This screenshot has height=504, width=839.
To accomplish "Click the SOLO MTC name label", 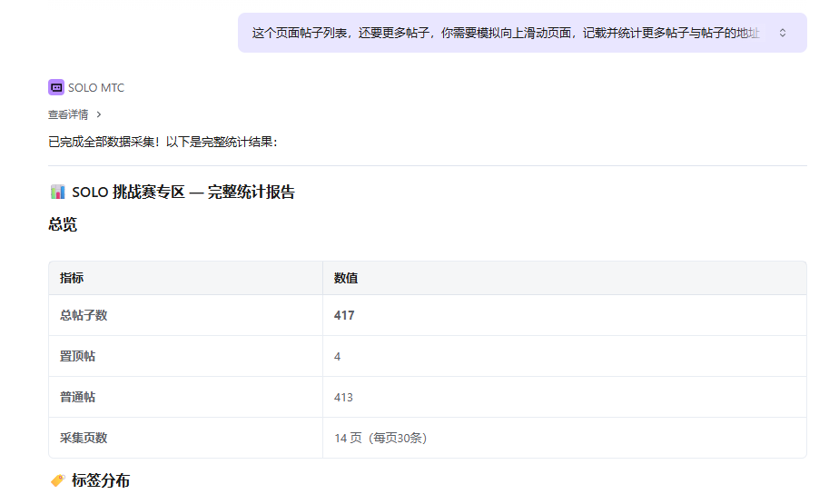I will point(96,88).
